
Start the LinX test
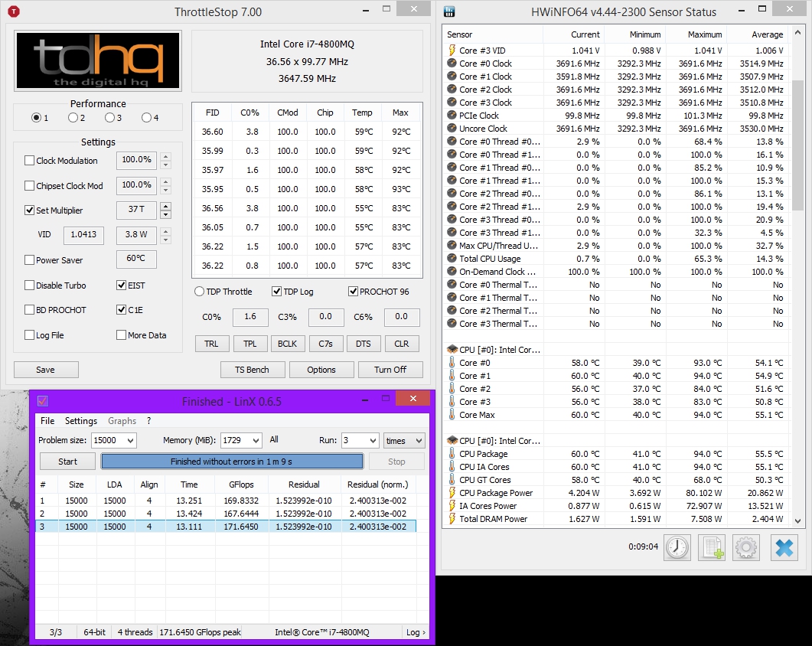(67, 461)
